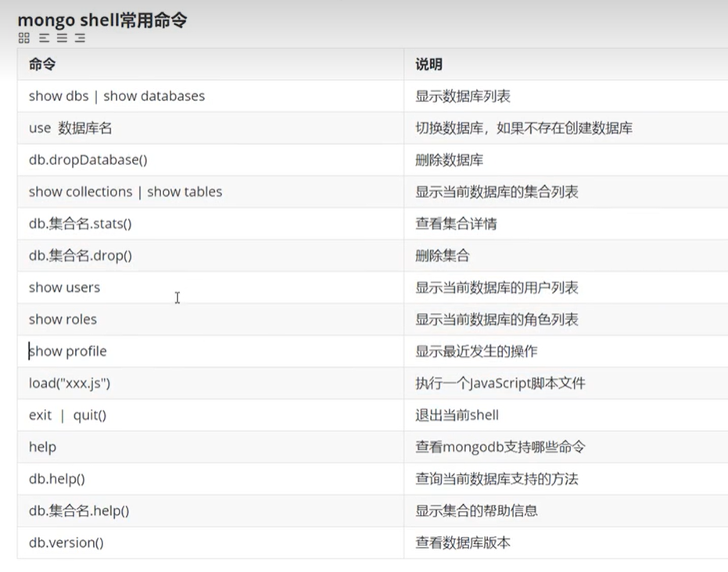This screenshot has height=572, width=728.
Task: Click the '查看集合详情' description cell
Action: tap(566, 224)
